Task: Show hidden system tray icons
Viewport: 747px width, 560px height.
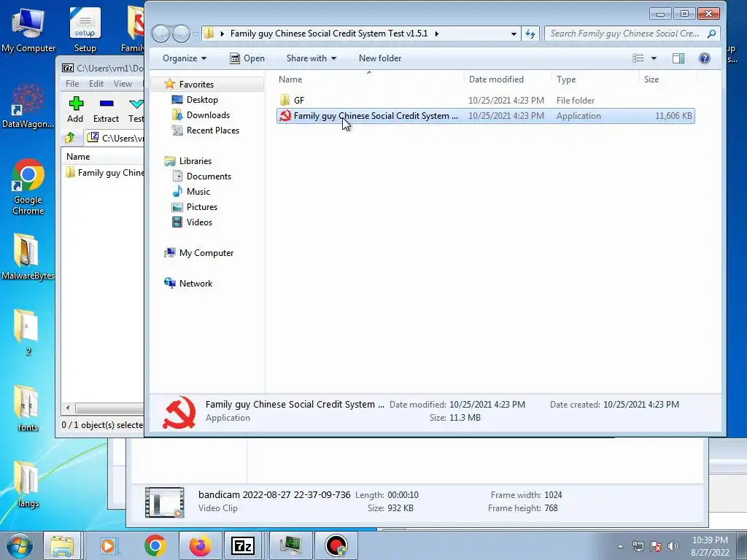Action: tap(620, 546)
